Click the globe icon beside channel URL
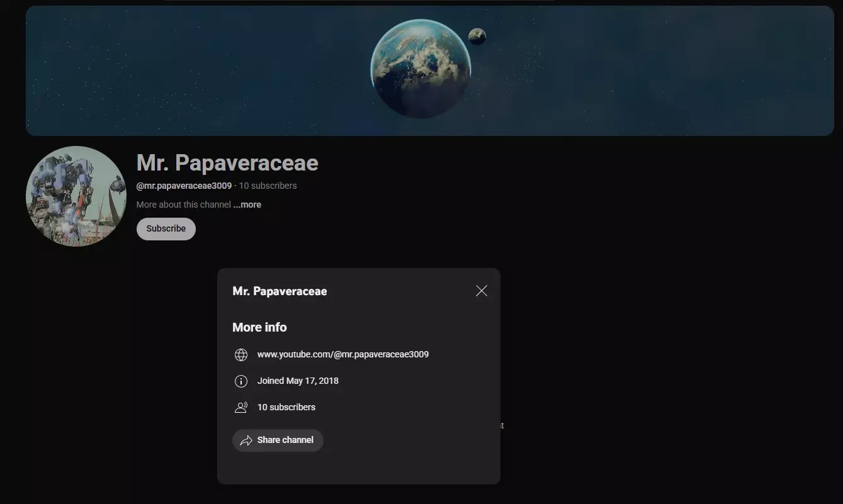843x504 pixels. 241,355
